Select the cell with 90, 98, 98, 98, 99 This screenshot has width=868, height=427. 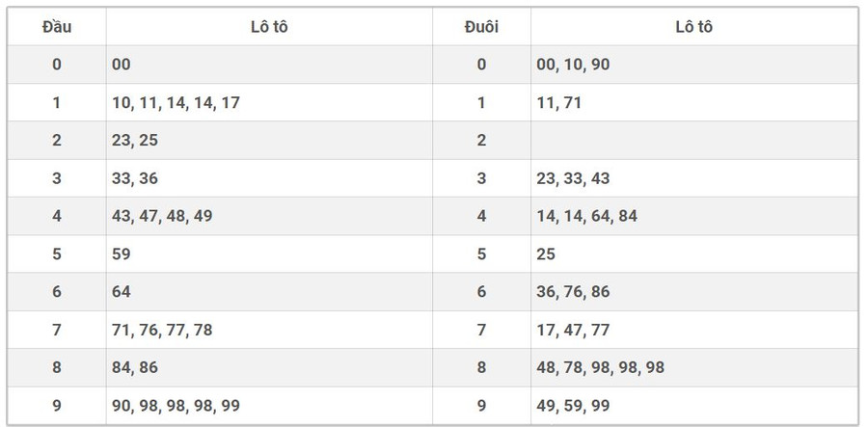tap(176, 406)
